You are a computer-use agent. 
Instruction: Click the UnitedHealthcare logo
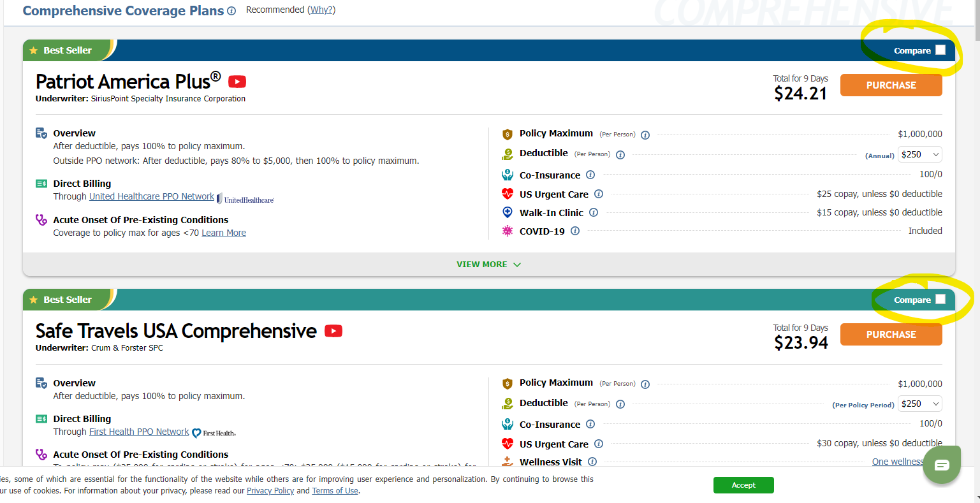(245, 199)
